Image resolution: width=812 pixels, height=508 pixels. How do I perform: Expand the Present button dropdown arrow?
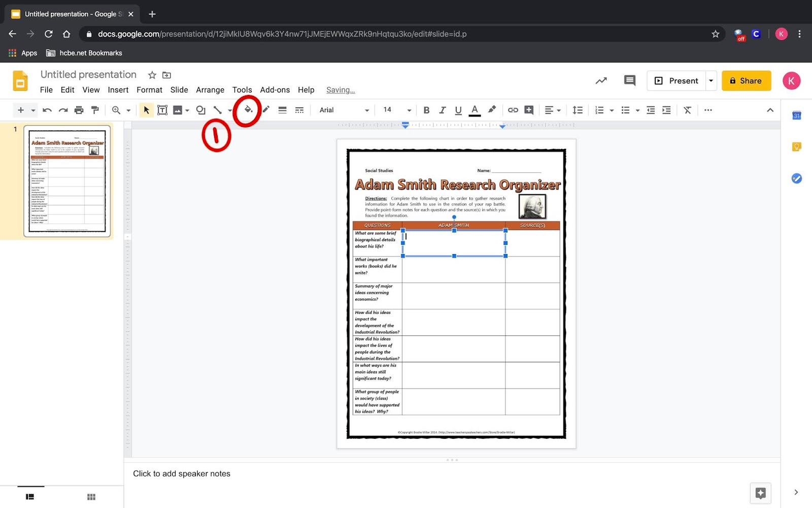pyautogui.click(x=710, y=80)
